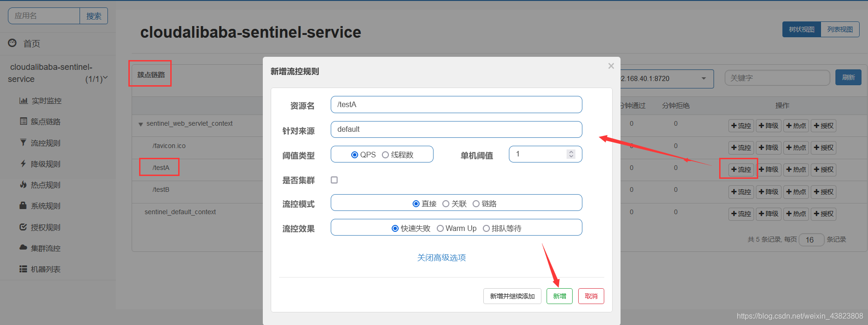Viewport: 868px width, 325px height.
Task: Open 热点规则 in the sidebar
Action: tap(40, 185)
